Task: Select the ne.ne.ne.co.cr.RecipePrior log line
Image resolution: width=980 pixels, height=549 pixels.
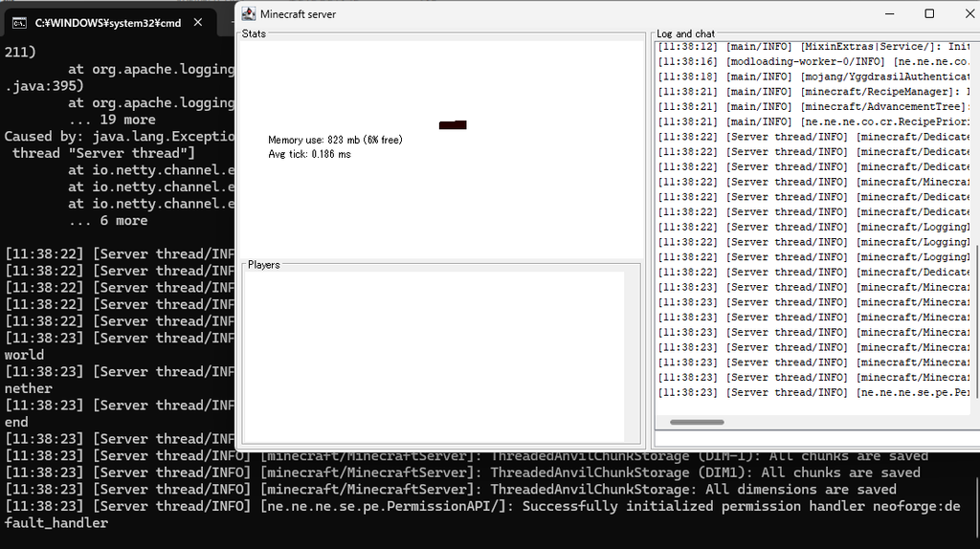Action: (x=813, y=121)
